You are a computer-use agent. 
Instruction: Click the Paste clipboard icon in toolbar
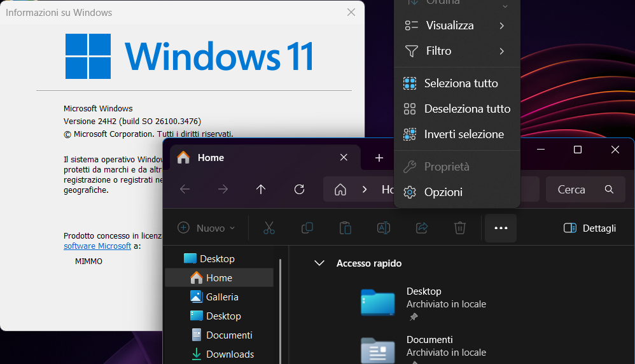click(345, 228)
